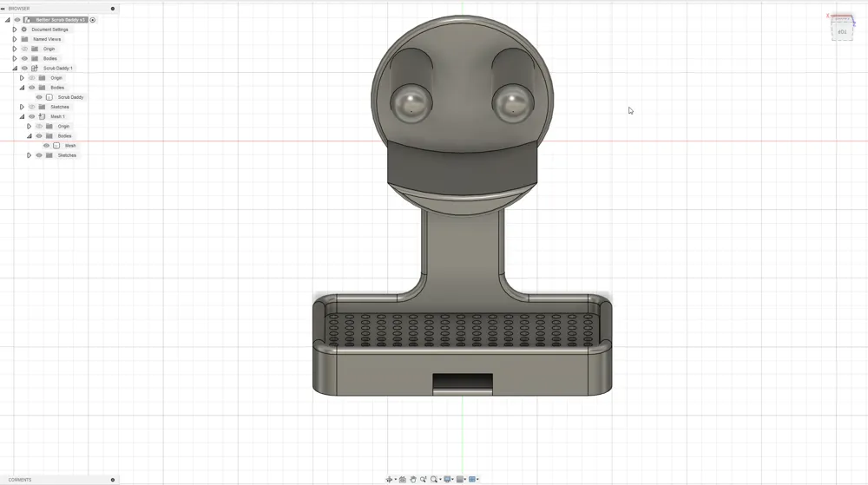Click the Scrub Daddy body icon
The height and width of the screenshot is (485, 868).
[49, 97]
